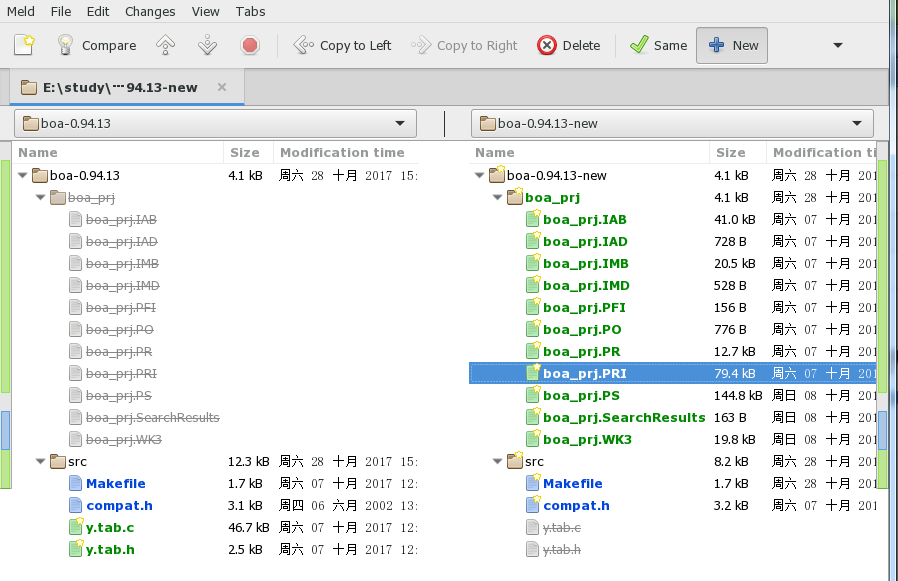898x581 pixels.
Task: Collapse the src folder in left pane
Action: click(x=41, y=462)
